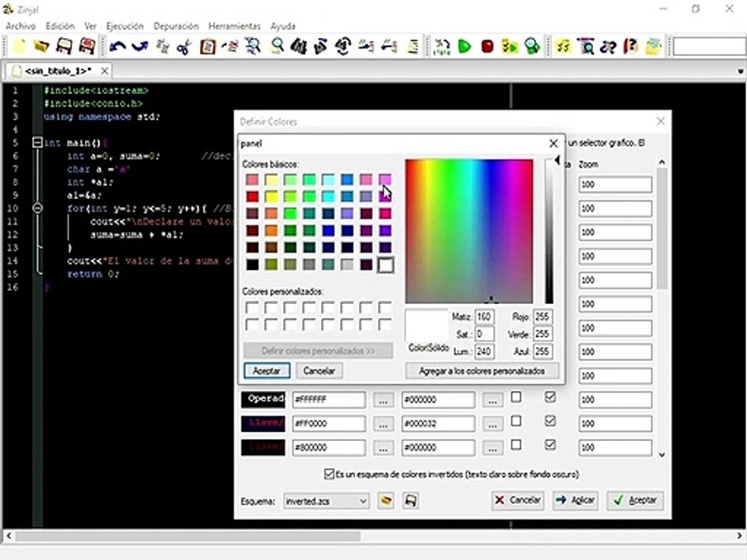Open the Archivo menu
The height and width of the screenshot is (560, 747).
(20, 26)
